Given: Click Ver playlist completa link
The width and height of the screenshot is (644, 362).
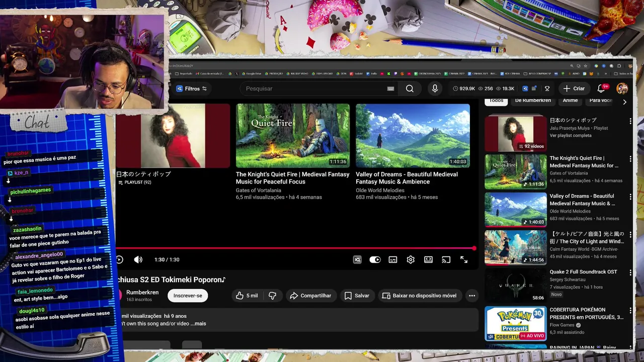Looking at the screenshot, I should (x=571, y=136).
